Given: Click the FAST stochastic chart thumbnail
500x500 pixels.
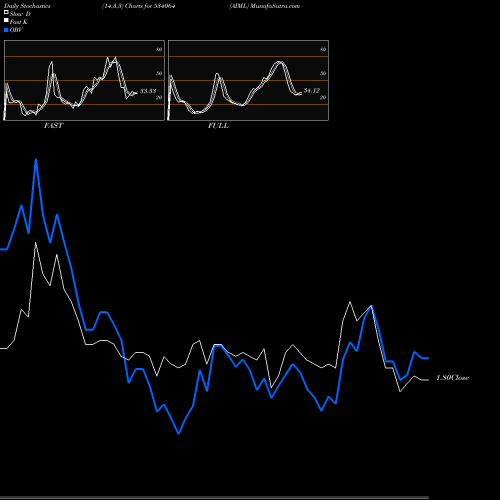Looking at the screenshot, I should (84, 80).
